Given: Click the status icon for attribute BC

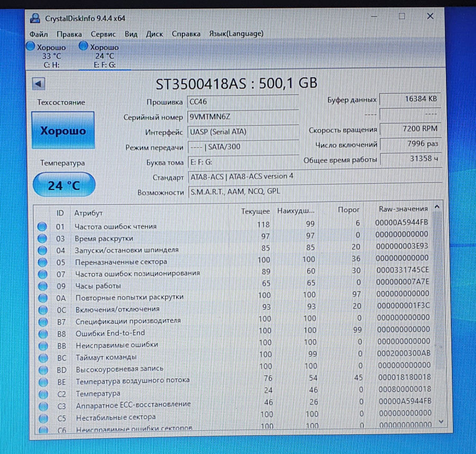Looking at the screenshot, I should [x=43, y=358].
